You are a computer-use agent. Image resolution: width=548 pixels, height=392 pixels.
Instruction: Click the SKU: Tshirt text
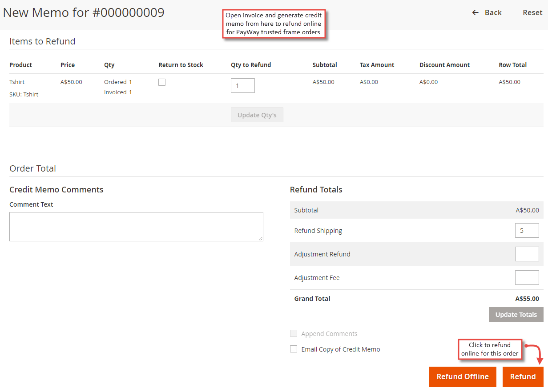point(24,94)
